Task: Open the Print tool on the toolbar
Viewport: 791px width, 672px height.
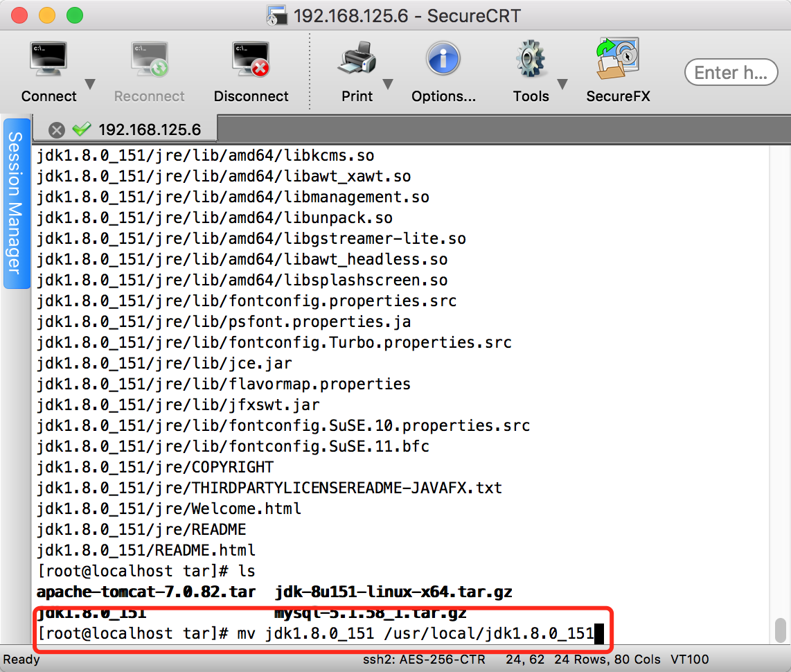Action: pos(356,58)
